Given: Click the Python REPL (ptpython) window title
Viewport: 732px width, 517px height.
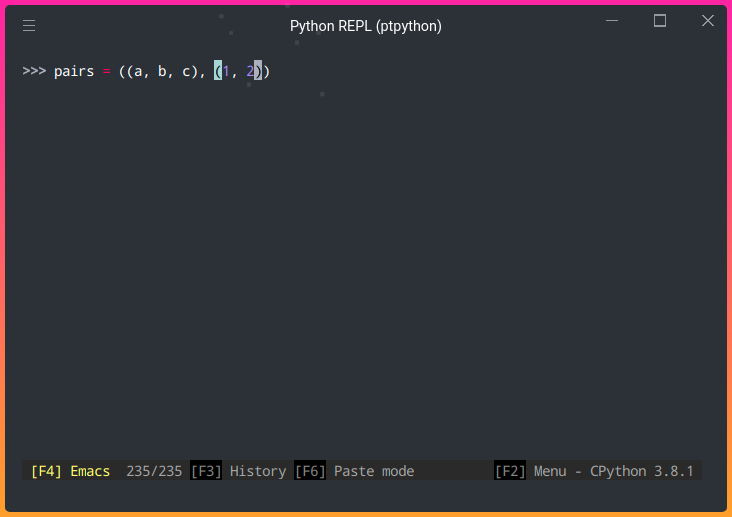Looking at the screenshot, I should coord(365,26).
